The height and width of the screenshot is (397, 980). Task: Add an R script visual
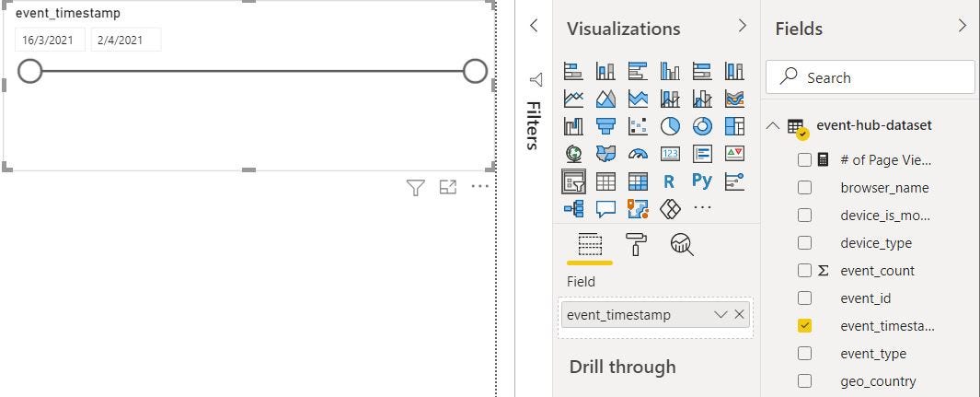click(669, 181)
